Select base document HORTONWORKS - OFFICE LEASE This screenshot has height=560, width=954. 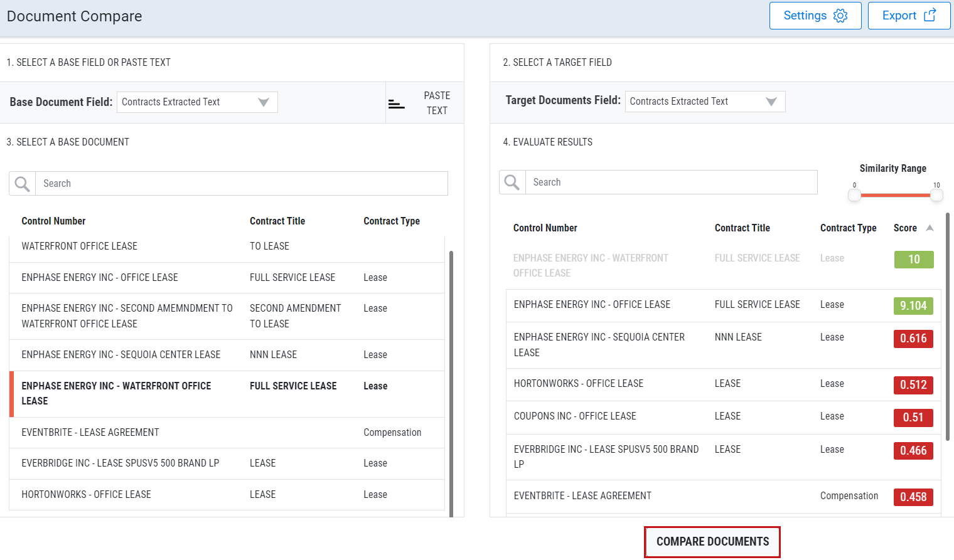(x=227, y=495)
